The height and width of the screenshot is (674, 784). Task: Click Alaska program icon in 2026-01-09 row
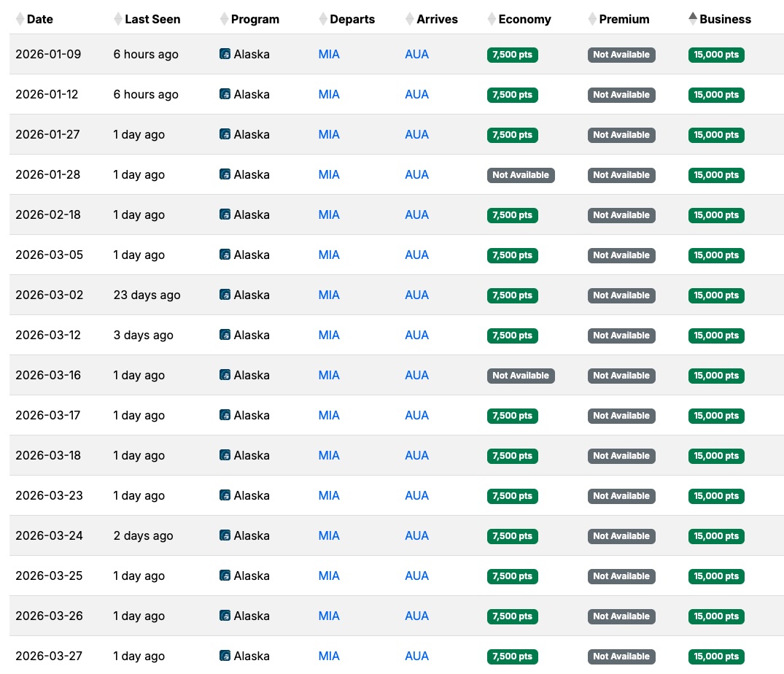click(x=225, y=54)
